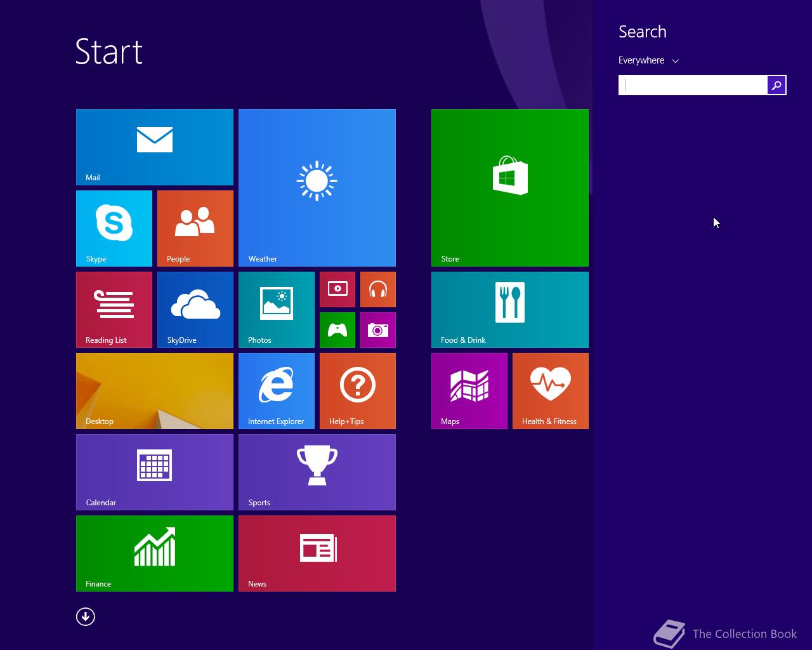Show all apps with down arrow button
This screenshot has height=650, width=812.
coord(86,616)
